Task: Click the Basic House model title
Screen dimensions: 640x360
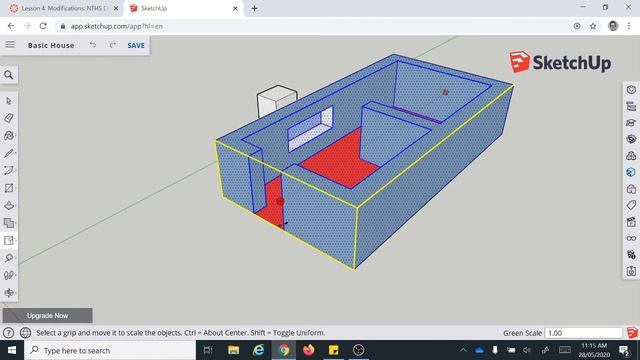Action: coord(51,45)
